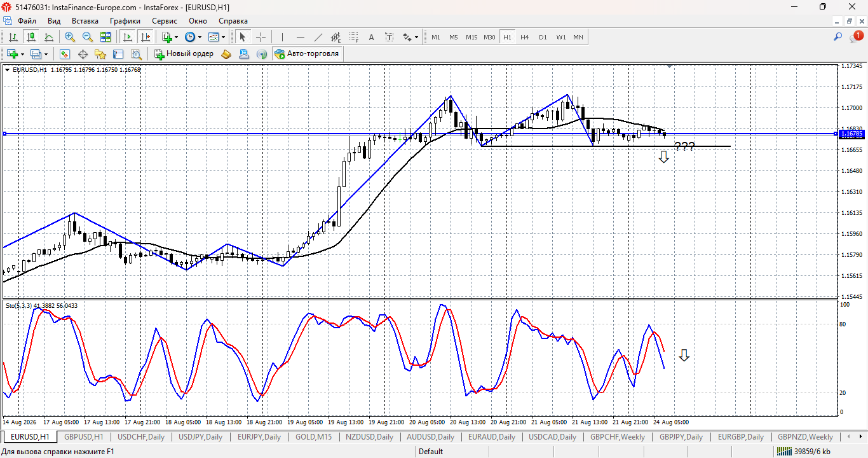Image resolution: width=868 pixels, height=458 pixels.
Task: Expand the indicators dropdown arrow
Action: coord(177,38)
